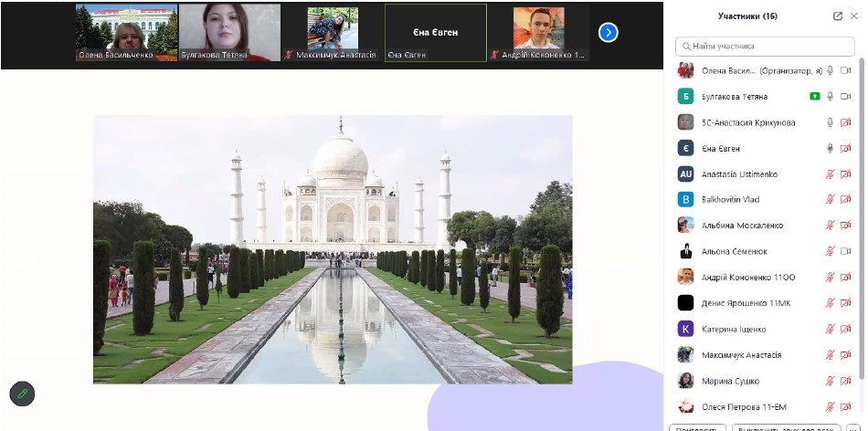Click the green annotation pencil button
The width and height of the screenshot is (868, 431).
[22, 394]
